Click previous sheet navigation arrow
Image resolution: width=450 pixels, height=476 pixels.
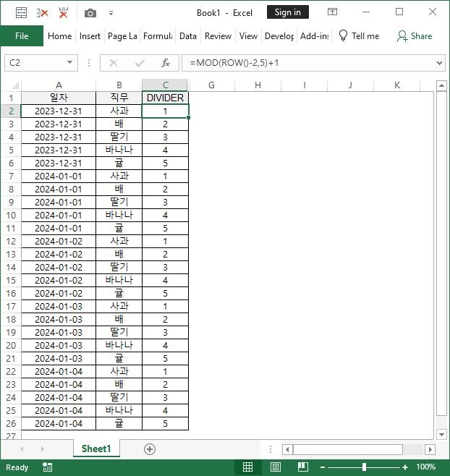click(x=22, y=449)
